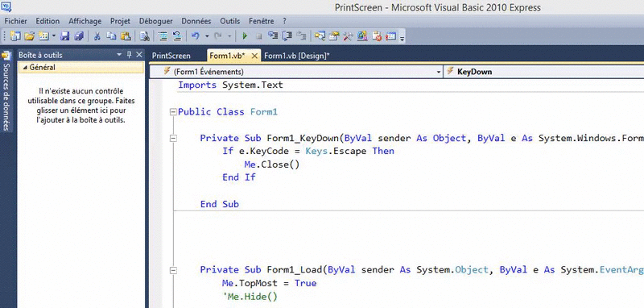Open the Boîte à outils window position dropdown
The height and width of the screenshot is (308, 644).
pyautogui.click(x=119, y=55)
